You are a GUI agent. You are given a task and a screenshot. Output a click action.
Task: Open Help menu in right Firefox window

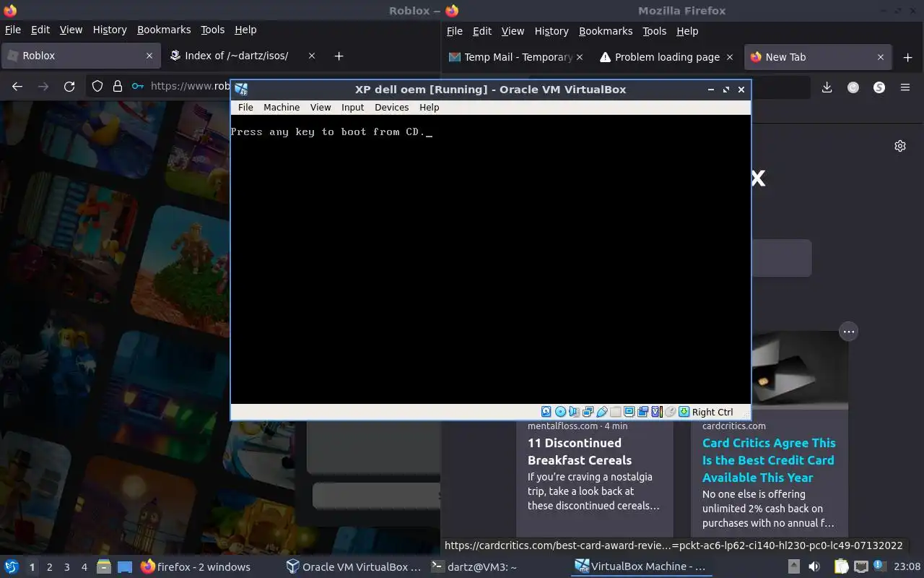pos(687,31)
